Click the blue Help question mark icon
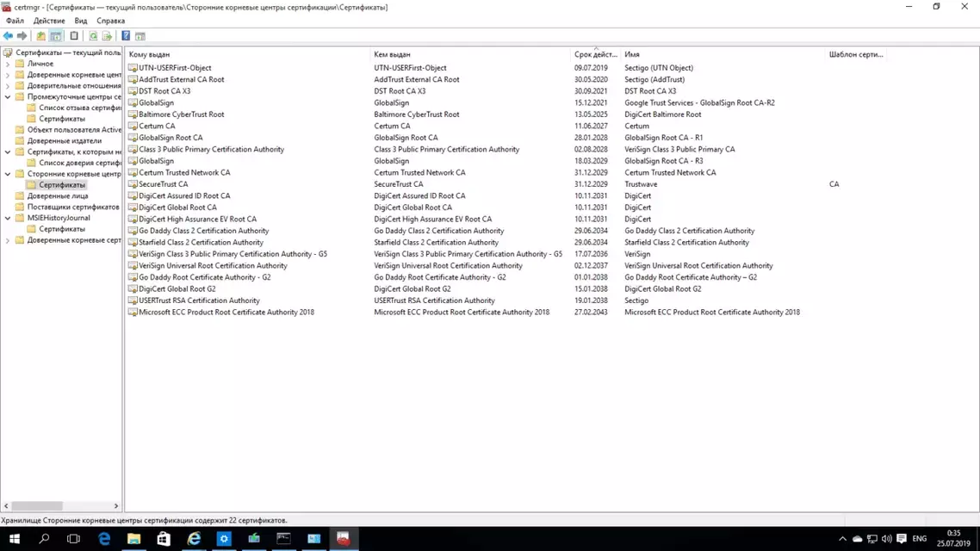This screenshot has width=980, height=551. (126, 36)
